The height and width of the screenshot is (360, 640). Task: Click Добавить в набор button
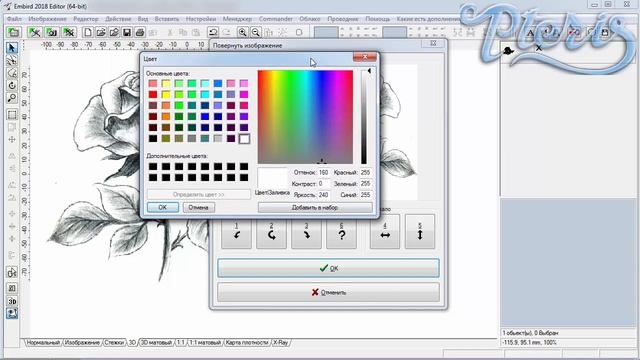point(315,207)
